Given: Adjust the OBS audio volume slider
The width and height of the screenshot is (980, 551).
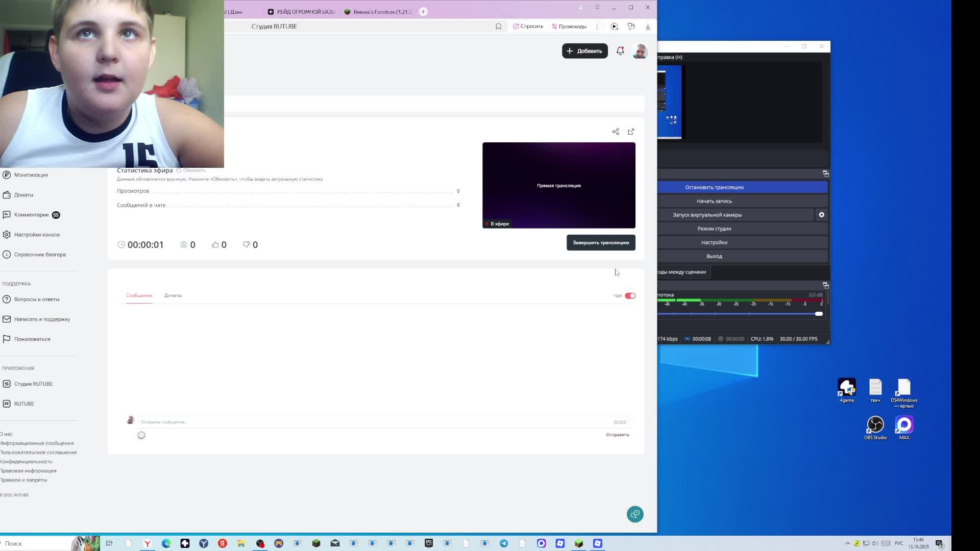Looking at the screenshot, I should tap(818, 314).
